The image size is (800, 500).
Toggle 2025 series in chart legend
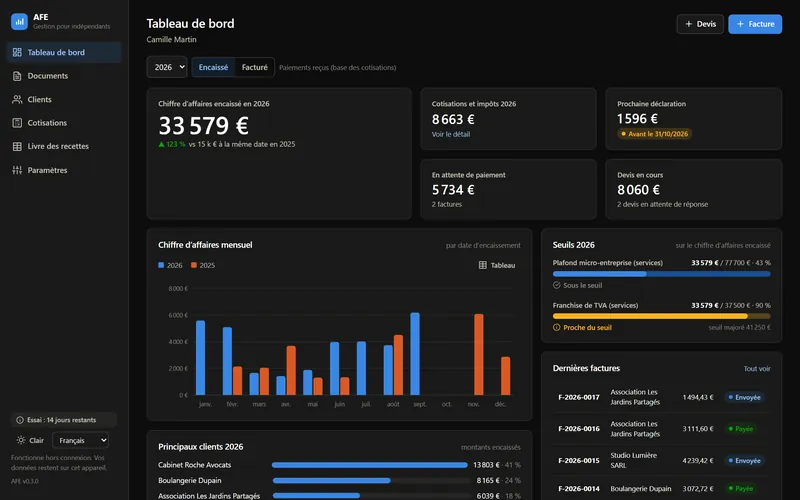coord(203,265)
